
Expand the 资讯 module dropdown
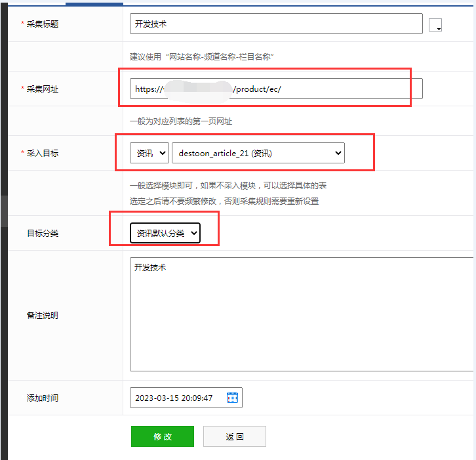149,153
